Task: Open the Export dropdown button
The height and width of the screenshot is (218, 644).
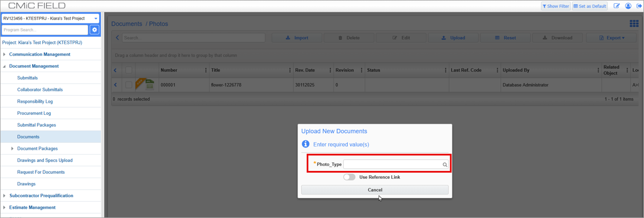Action: coord(612,38)
